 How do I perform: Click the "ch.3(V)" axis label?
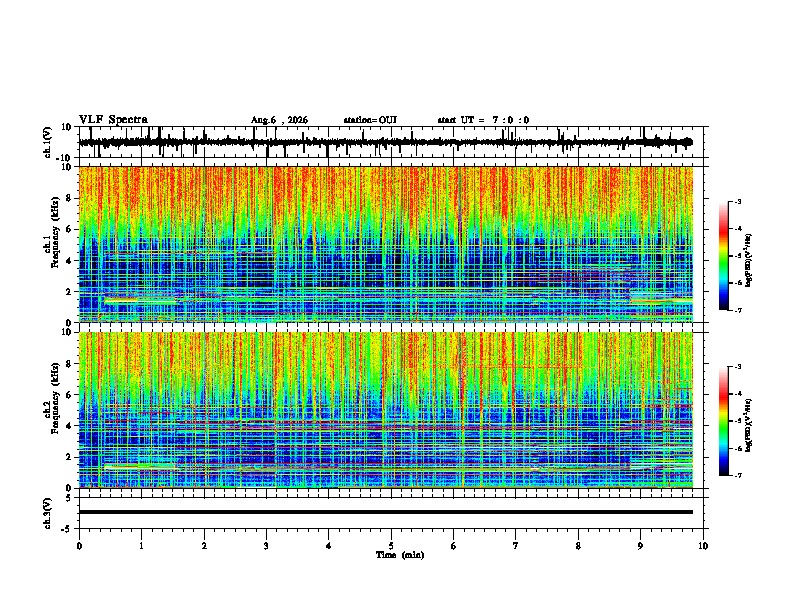[x=48, y=513]
